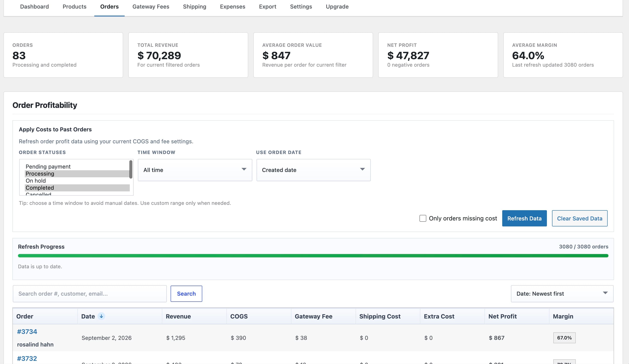Open the Products tab
This screenshot has width=629, height=364.
click(74, 7)
